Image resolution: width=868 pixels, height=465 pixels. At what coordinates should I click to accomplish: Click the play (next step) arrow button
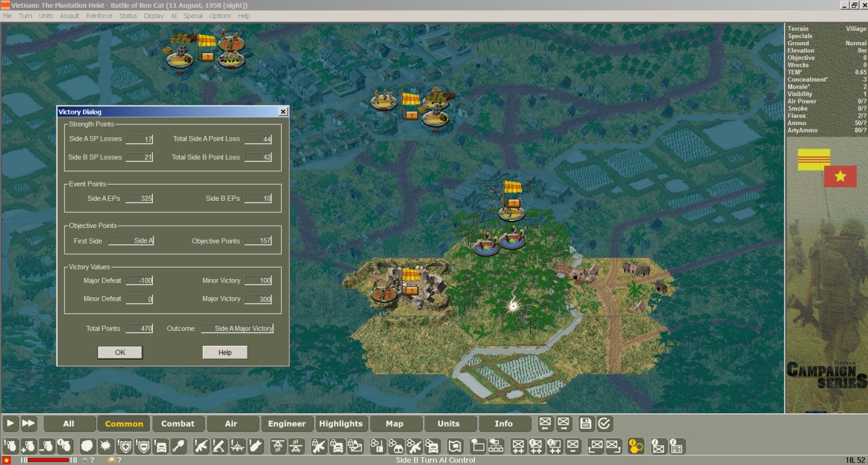[10, 424]
